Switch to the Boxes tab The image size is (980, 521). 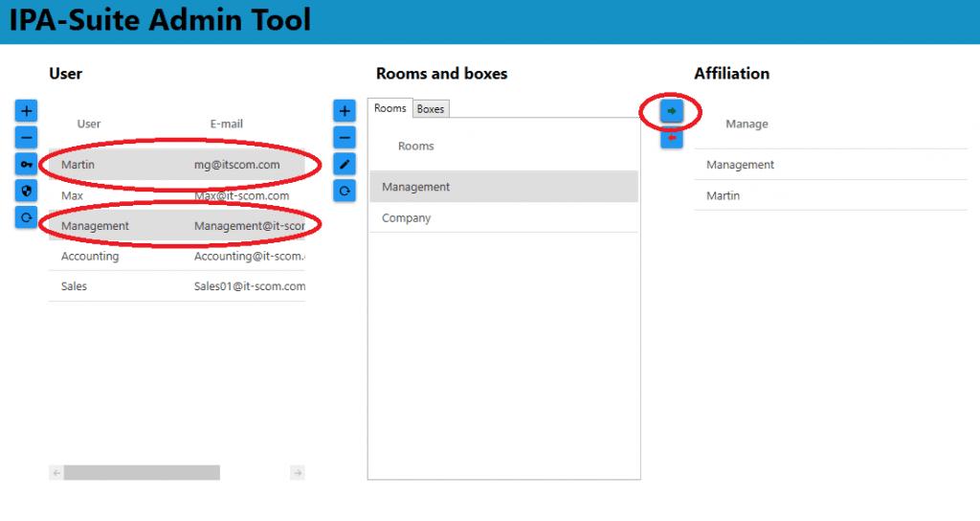(x=431, y=109)
